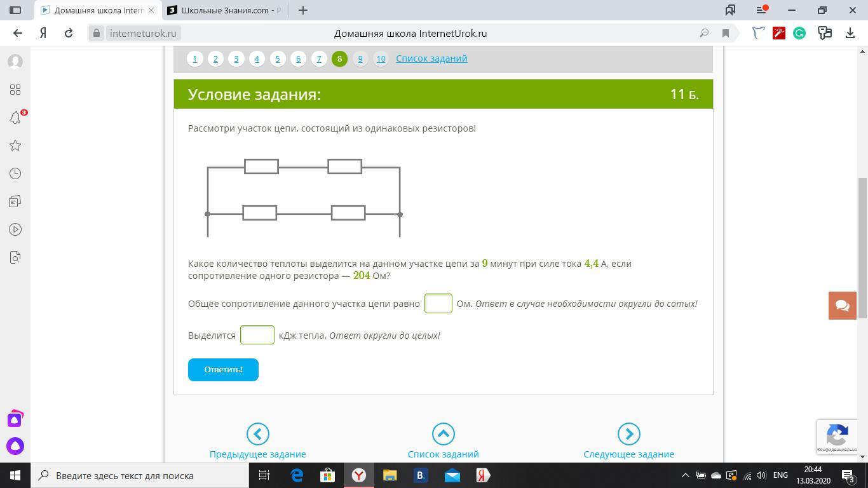Click the heat amount kJ input field
Screen dimensions: 868x488
(x=257, y=335)
